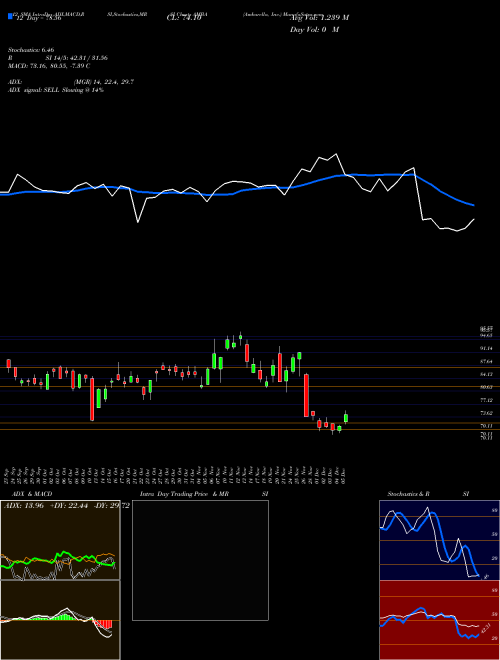This screenshot has height=660, width=500.
Task: Click the blue Stochastics chart panel
Action: (x=439, y=540)
